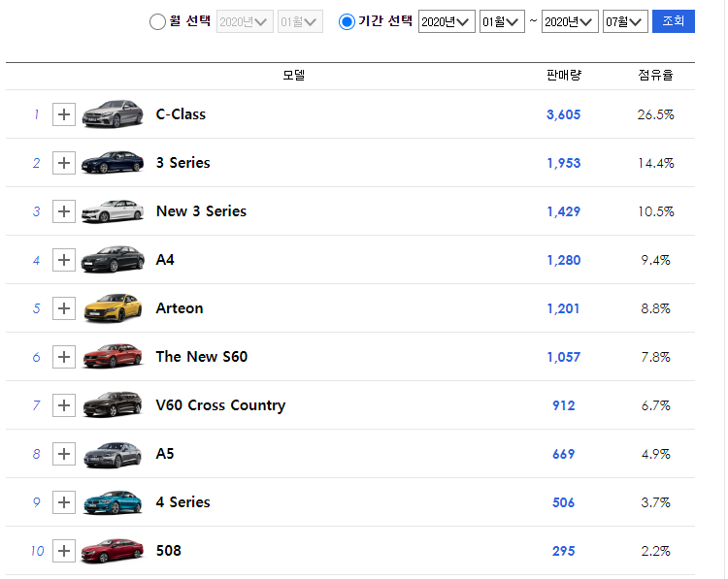Expand the 4 Series row details

click(x=64, y=502)
